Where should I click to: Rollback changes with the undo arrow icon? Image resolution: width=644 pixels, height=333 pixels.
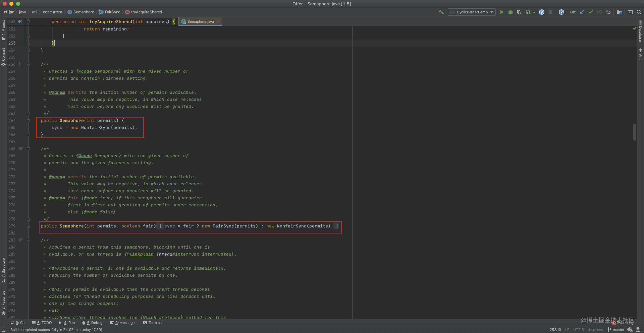click(x=608, y=12)
